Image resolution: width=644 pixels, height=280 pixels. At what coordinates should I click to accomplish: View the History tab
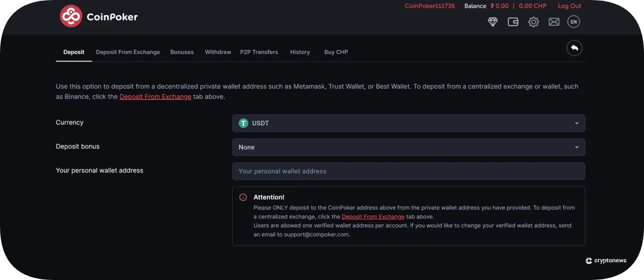click(x=300, y=52)
